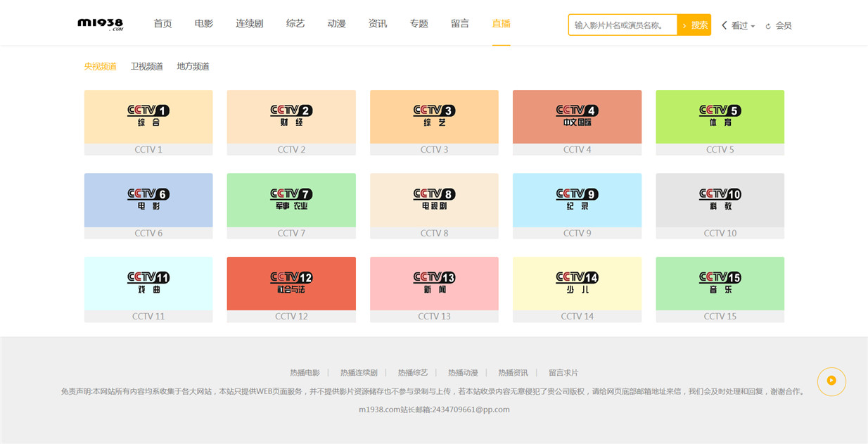
Task: Open the CCTV 4 中文国际 channel thumbnail
Action: pos(577,117)
